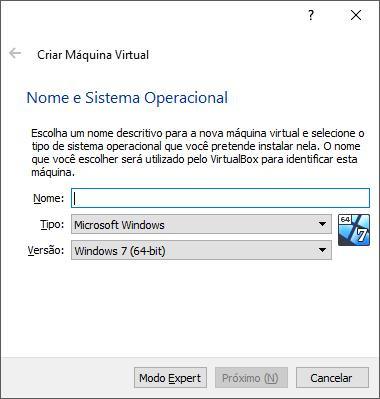Click the Tipo label
Image resolution: width=380 pixels, height=399 pixels.
click(52, 224)
